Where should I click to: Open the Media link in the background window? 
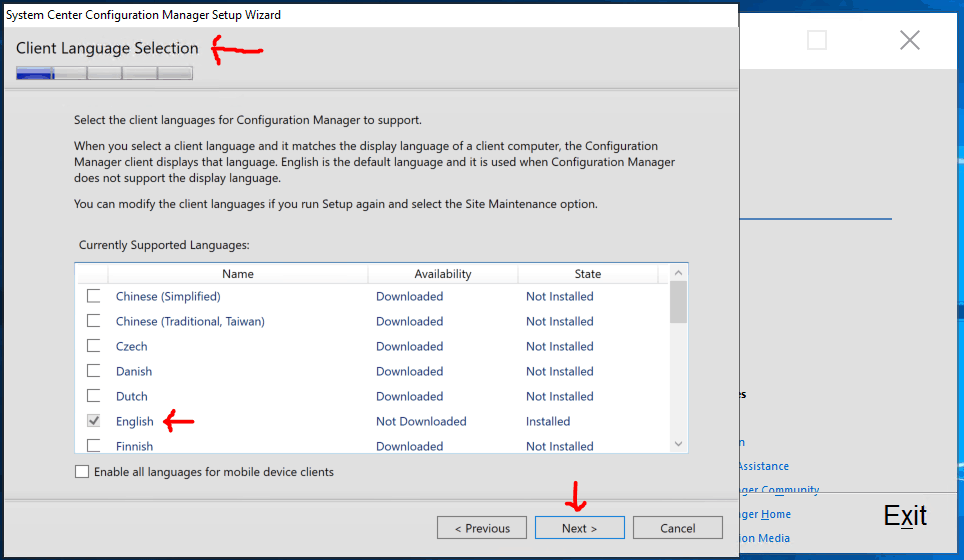click(x=765, y=538)
